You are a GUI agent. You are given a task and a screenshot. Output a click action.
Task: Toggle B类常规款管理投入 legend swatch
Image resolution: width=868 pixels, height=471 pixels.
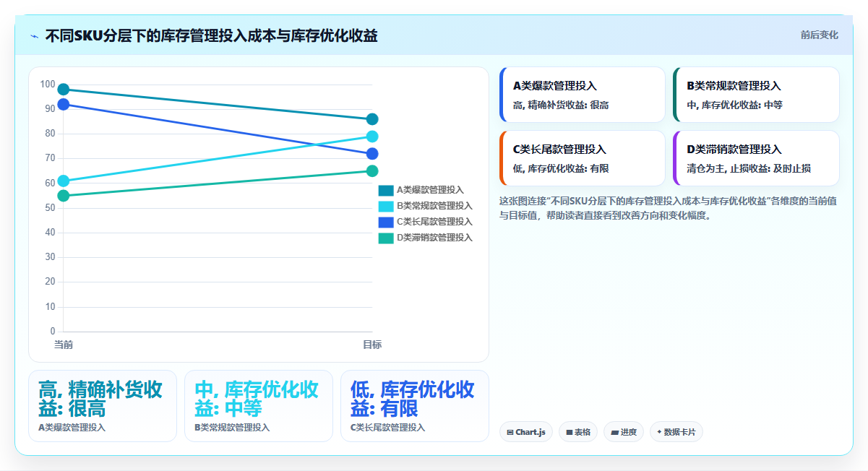point(386,206)
